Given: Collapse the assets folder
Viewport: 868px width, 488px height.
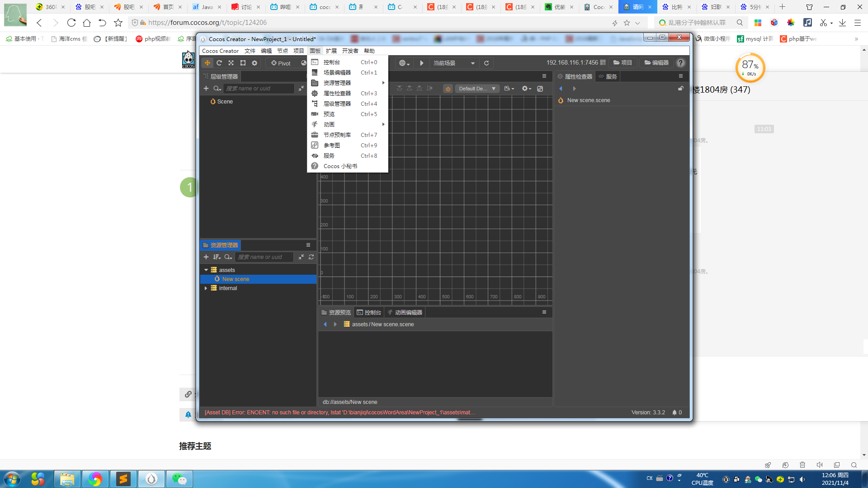Looking at the screenshot, I should pos(206,270).
